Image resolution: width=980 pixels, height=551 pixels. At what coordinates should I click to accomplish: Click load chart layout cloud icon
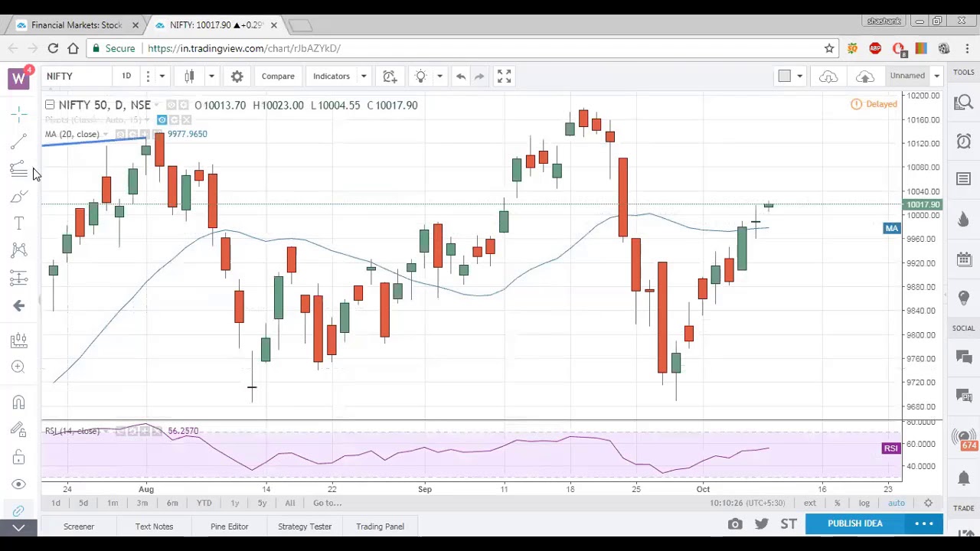tap(828, 77)
